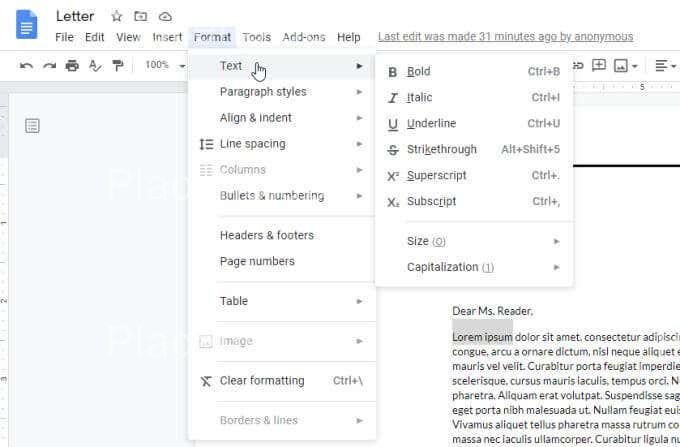Click the redo arrow in toolbar
Image resolution: width=680 pixels, height=447 pixels.
pyautogui.click(x=49, y=65)
